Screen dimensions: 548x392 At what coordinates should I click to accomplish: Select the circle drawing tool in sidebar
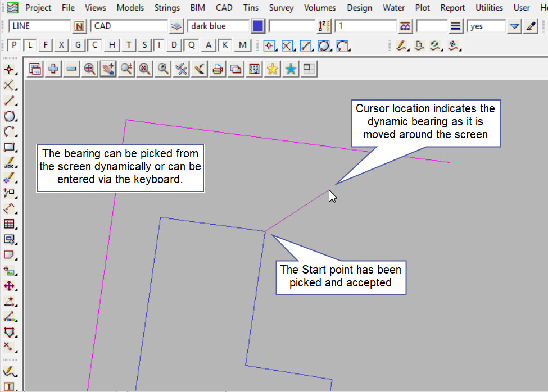[10, 117]
